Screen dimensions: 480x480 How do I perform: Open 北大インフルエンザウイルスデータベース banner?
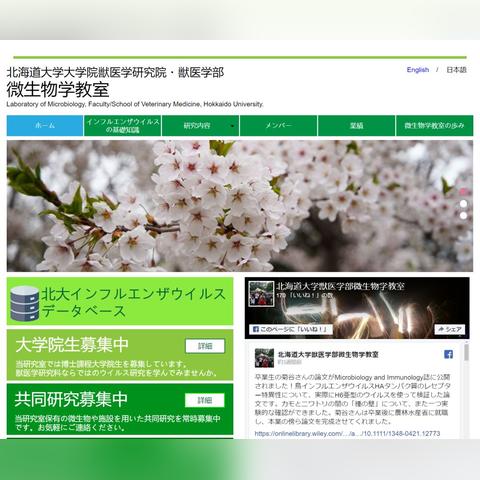click(120, 301)
